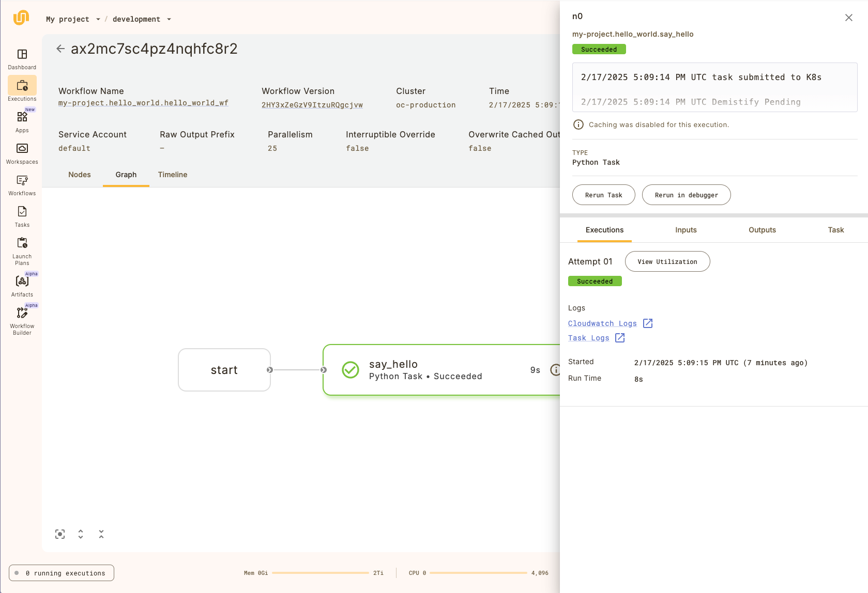Viewport: 868px width, 593px height.
Task: Open the Artifacts alpha section
Action: pyautogui.click(x=22, y=282)
